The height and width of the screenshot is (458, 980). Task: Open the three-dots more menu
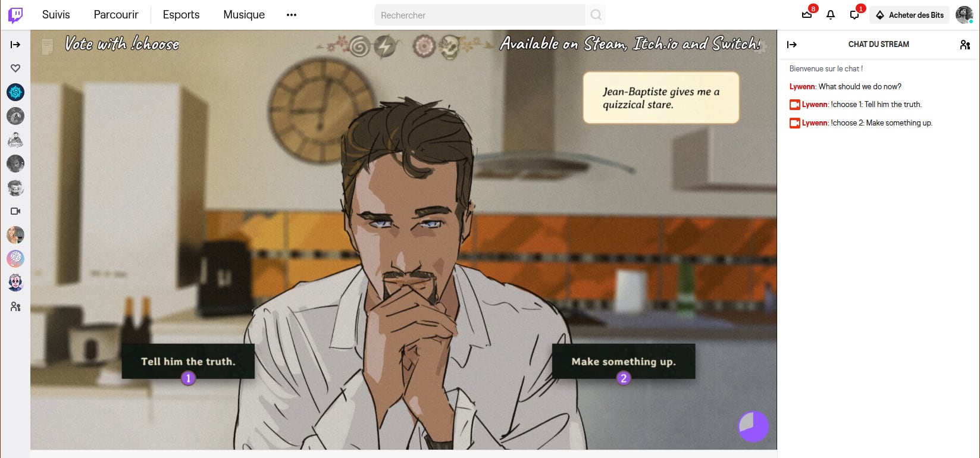point(291,15)
